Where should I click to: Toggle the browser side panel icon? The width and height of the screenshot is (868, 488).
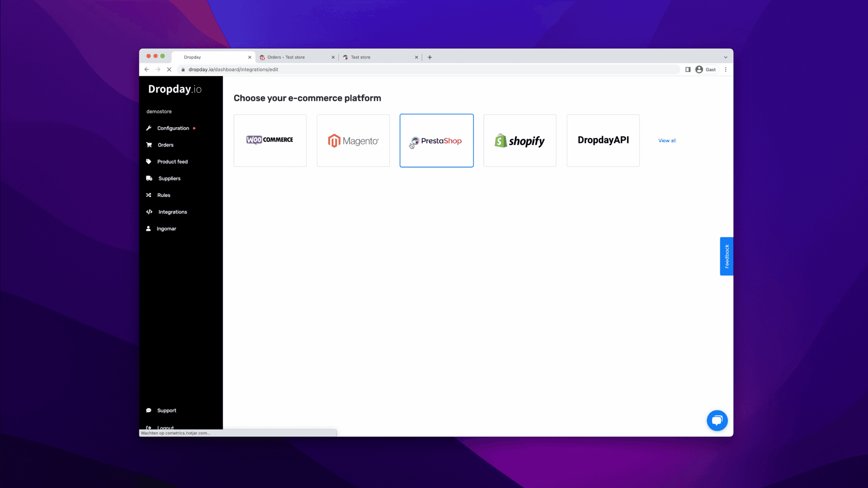(x=688, y=69)
